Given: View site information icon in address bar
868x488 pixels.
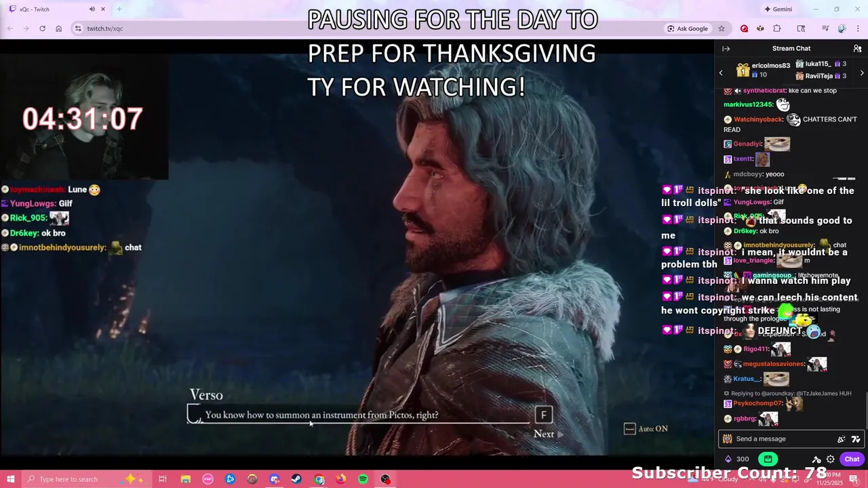Looking at the screenshot, I should click(x=78, y=28).
